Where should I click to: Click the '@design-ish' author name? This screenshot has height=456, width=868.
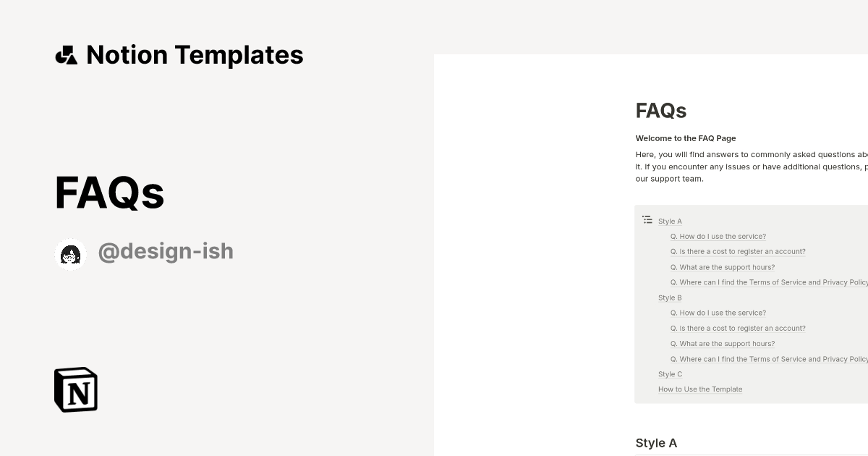[166, 251]
